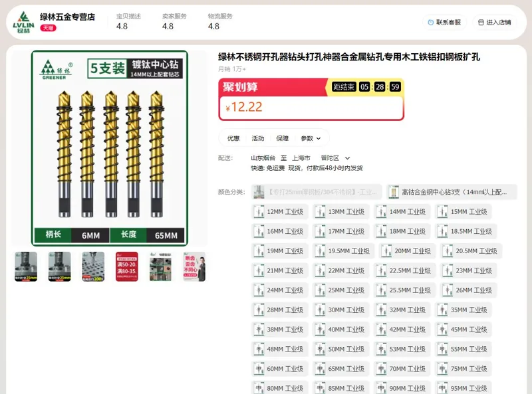The image size is (532, 394).
Task: Pick the 80MM 工业级 size
Action: pyautogui.click(x=279, y=388)
